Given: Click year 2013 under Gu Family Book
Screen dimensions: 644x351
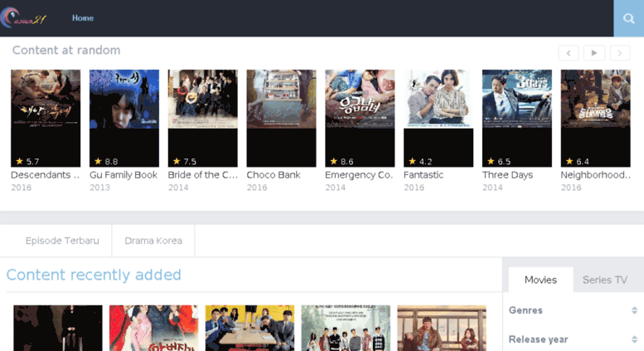Looking at the screenshot, I should [99, 188].
